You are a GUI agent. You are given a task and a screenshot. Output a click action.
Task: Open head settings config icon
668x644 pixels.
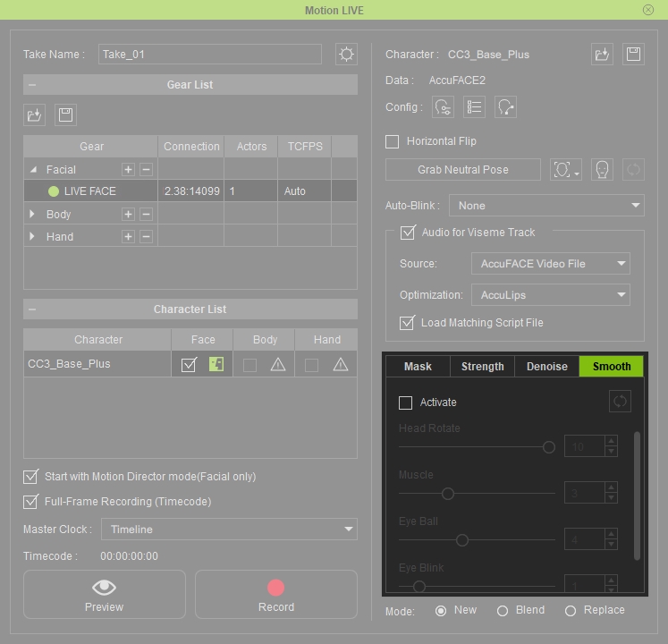pos(443,107)
